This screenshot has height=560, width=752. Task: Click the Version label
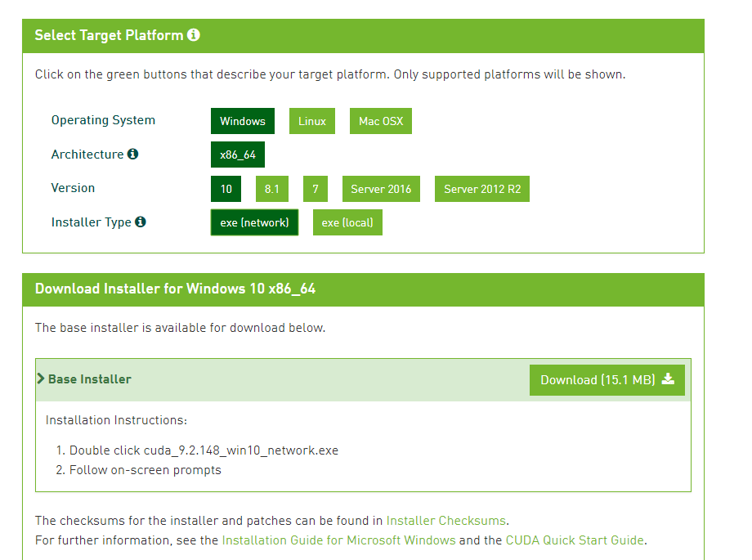click(x=73, y=188)
